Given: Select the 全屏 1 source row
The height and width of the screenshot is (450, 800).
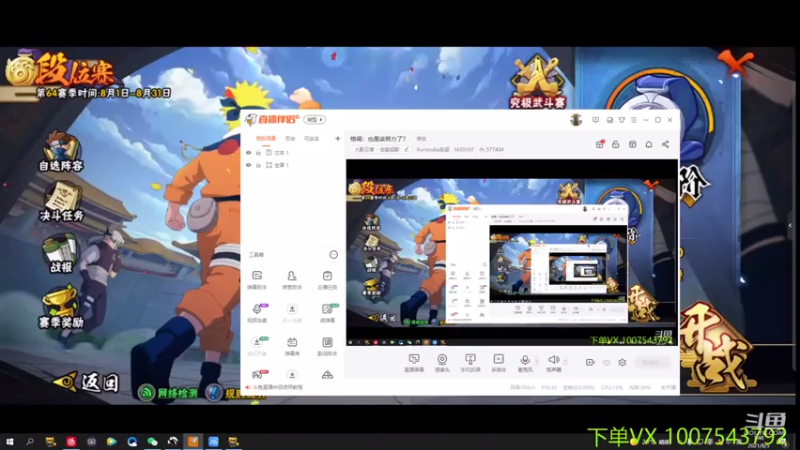Looking at the screenshot, I should pyautogui.click(x=292, y=165).
